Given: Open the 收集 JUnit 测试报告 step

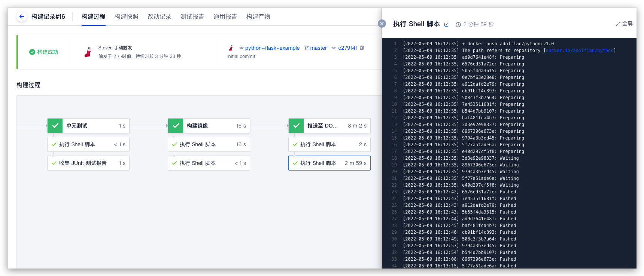Looking at the screenshot, I should (88, 163).
